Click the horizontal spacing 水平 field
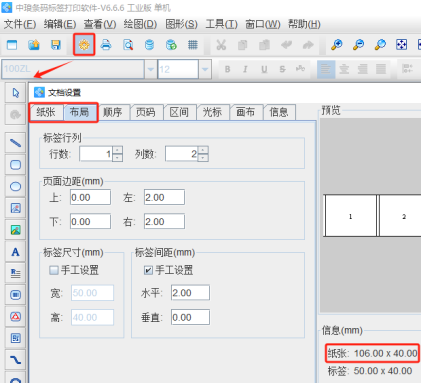421x384 pixels. click(x=190, y=293)
